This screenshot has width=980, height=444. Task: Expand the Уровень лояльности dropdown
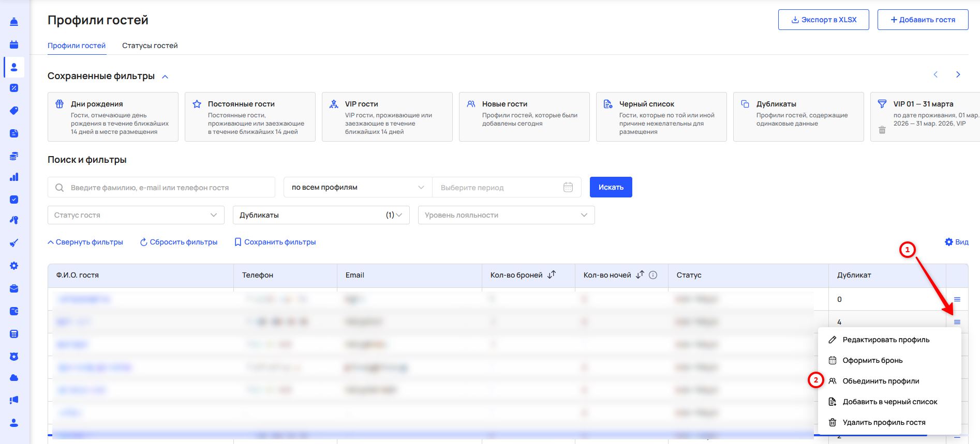[x=506, y=215]
